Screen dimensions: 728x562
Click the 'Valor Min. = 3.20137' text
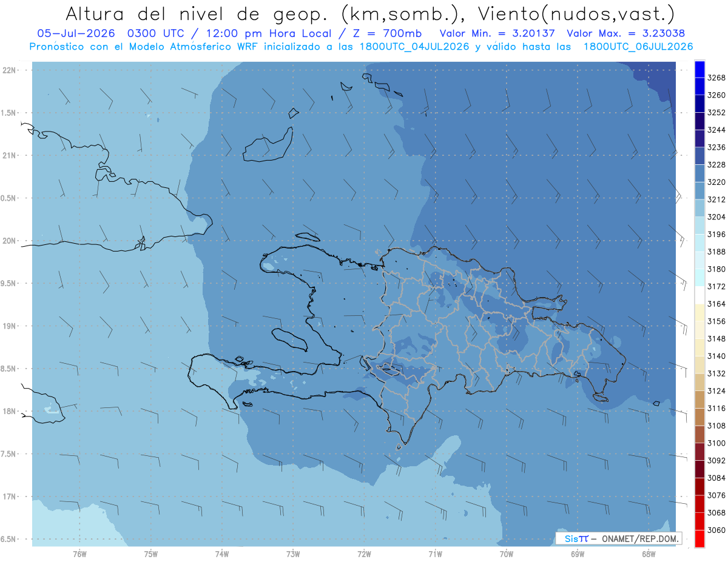(x=497, y=33)
